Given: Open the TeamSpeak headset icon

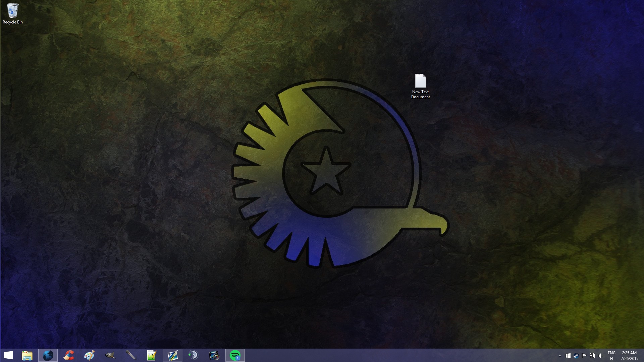Looking at the screenshot, I should [193, 355].
